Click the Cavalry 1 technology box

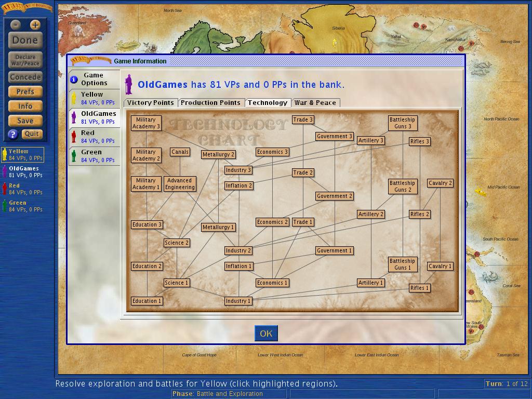click(441, 267)
